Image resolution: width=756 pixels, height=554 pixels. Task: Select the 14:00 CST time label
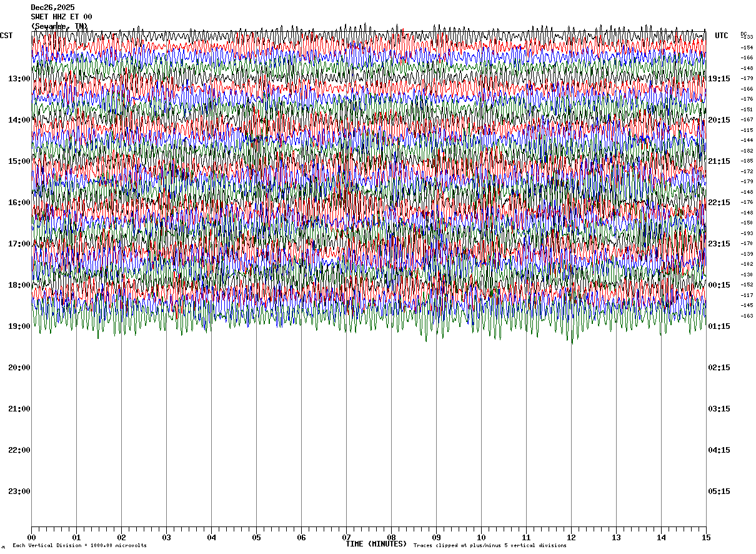[19, 120]
